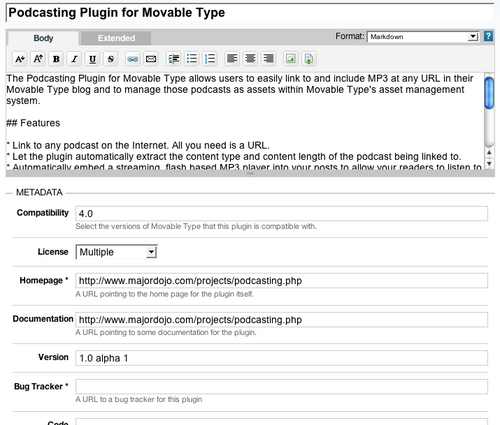Click the entry title field
This screenshot has height=425, width=500.
point(250,13)
